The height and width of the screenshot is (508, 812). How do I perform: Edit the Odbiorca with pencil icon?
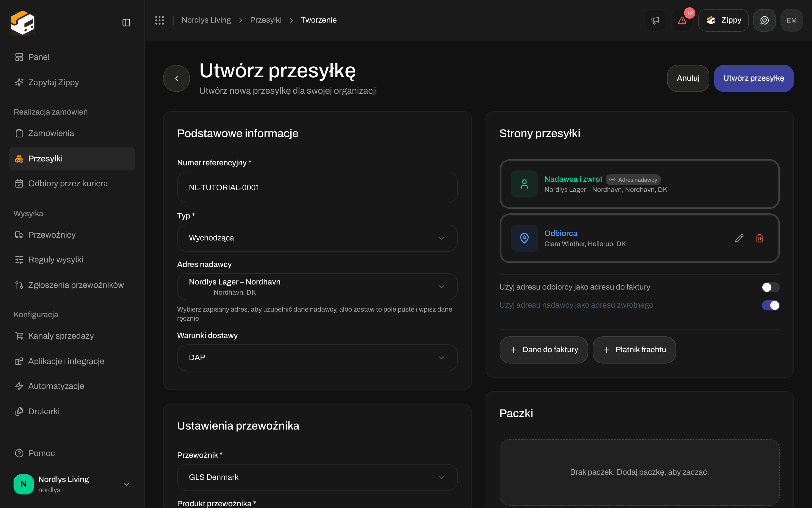click(x=739, y=238)
